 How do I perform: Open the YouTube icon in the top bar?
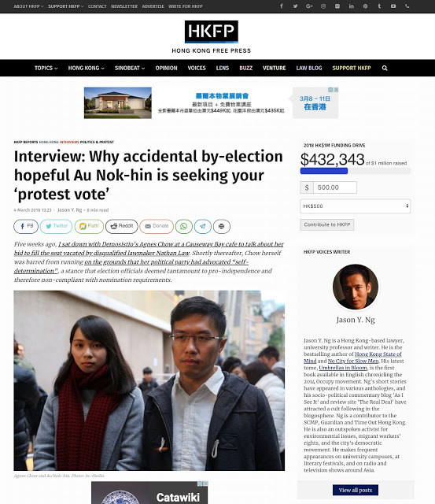tap(393, 6)
